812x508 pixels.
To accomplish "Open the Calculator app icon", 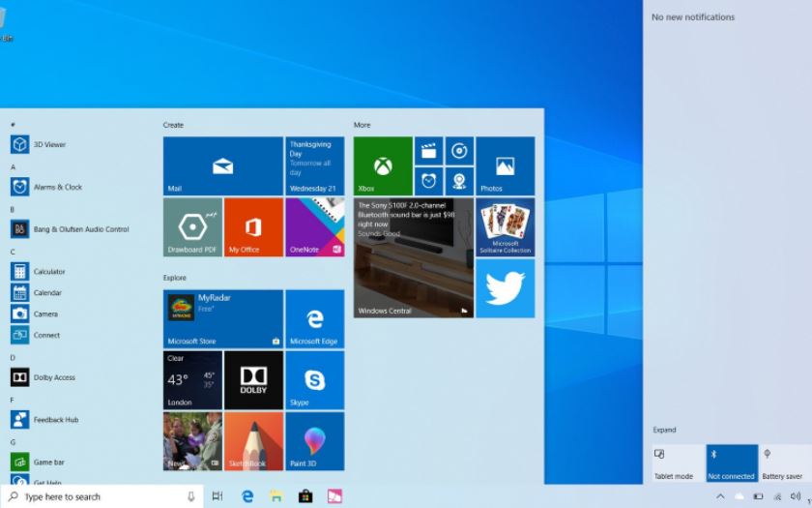I will pyautogui.click(x=19, y=271).
